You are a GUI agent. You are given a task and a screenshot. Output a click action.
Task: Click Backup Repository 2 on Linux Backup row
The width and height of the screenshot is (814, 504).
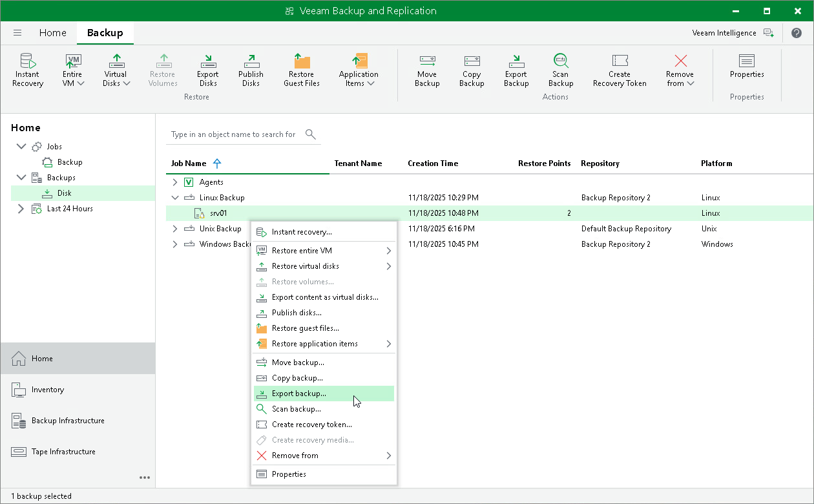point(616,198)
